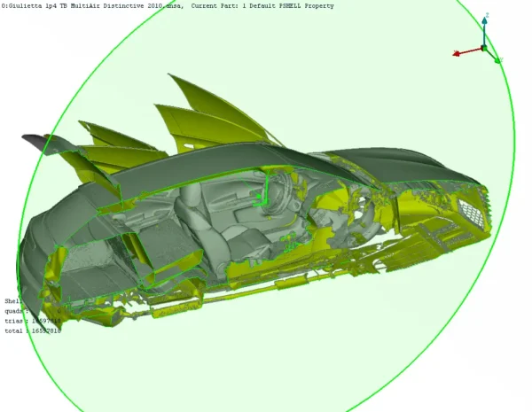
Task: Click the 'Giulietta 1p4 TB MultiAir Distinctive 2010.ansa' file name
Action: click(x=92, y=6)
